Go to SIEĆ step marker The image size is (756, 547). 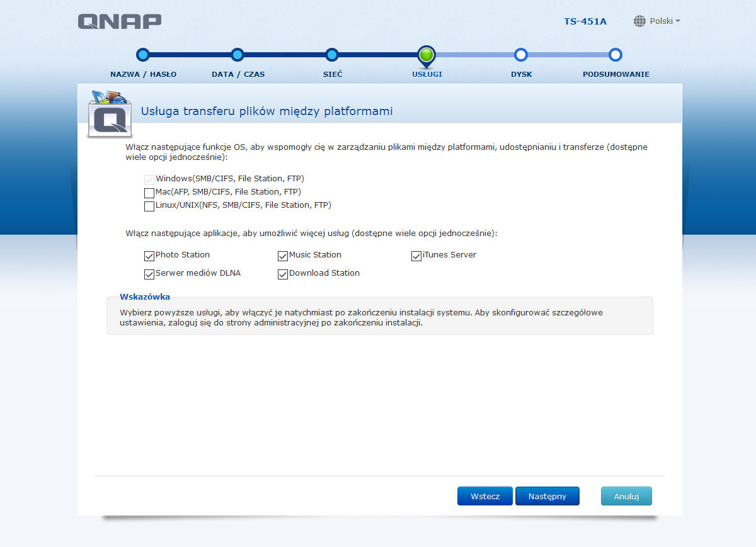[x=332, y=55]
